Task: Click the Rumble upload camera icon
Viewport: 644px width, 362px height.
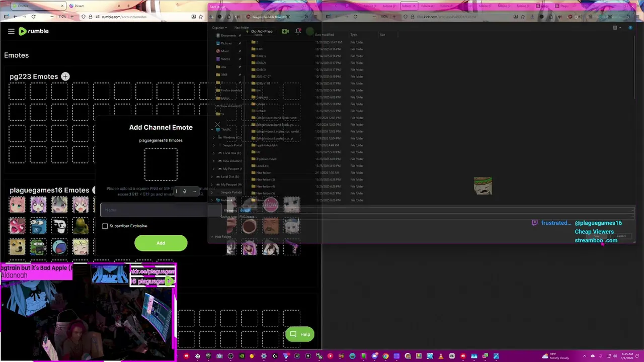Action: (x=285, y=31)
